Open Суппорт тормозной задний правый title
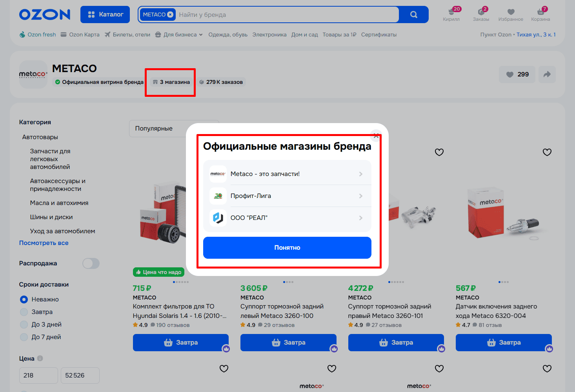Viewport: 575px width, 392px height. [389, 311]
